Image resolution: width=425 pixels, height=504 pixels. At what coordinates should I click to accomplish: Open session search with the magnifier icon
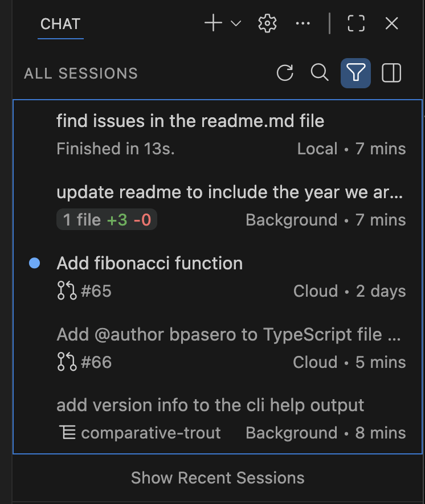pos(320,73)
